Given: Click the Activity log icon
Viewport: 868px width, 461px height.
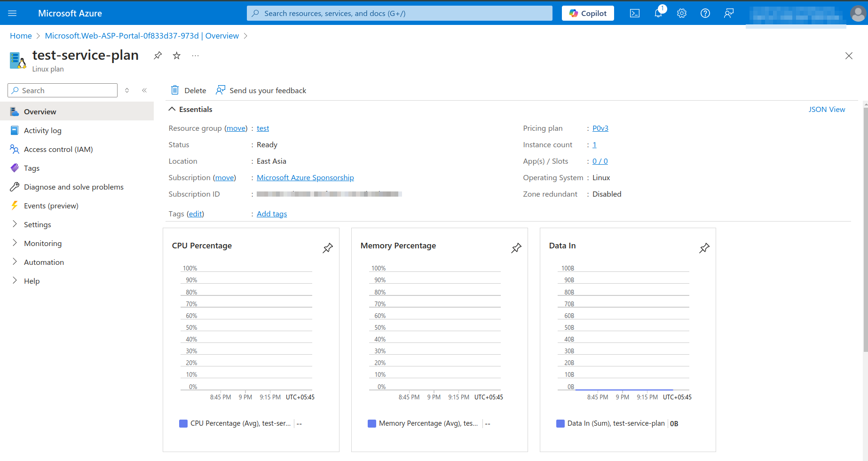Looking at the screenshot, I should click(15, 130).
